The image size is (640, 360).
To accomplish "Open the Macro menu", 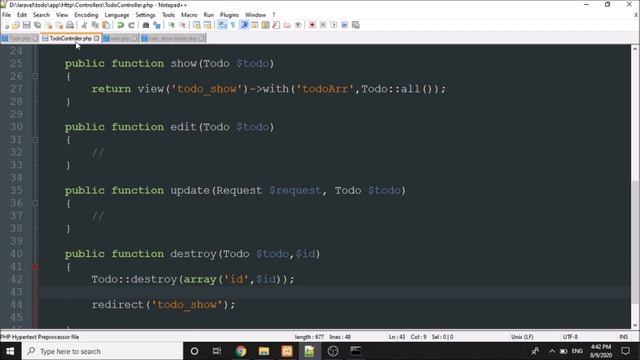I will pyautogui.click(x=189, y=15).
